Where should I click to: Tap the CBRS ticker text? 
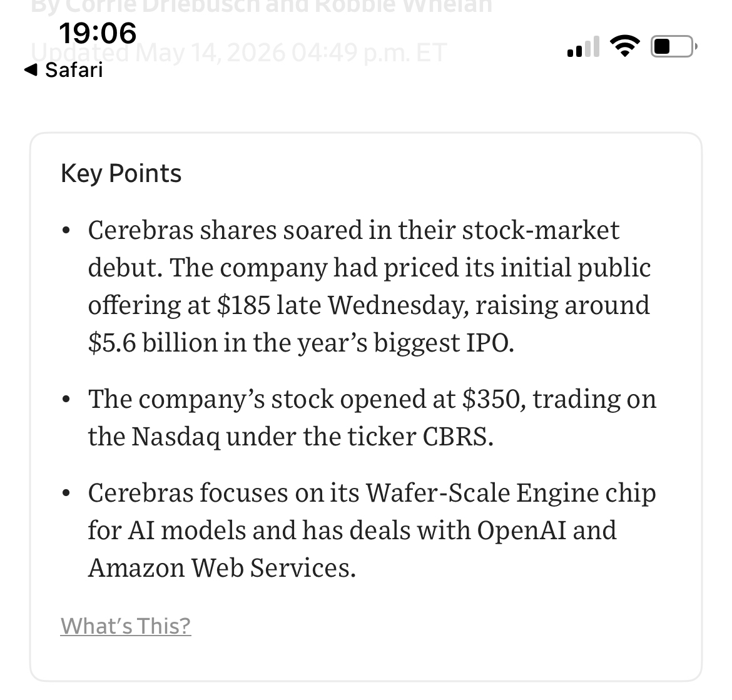point(457,437)
